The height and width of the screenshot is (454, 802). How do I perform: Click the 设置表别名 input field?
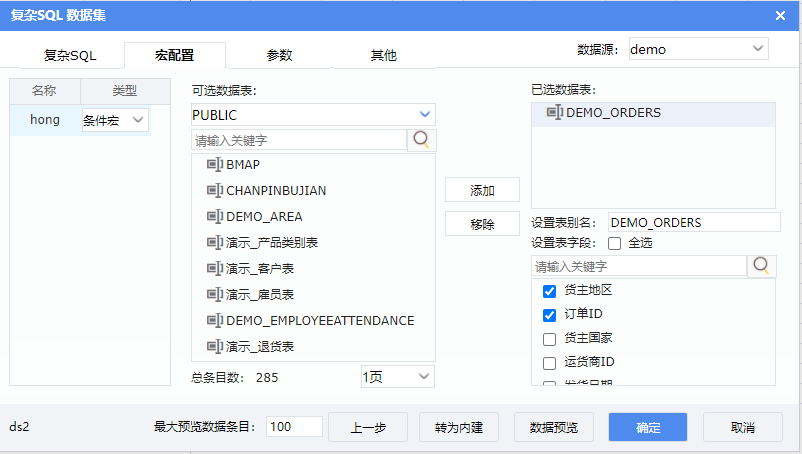tap(692, 222)
